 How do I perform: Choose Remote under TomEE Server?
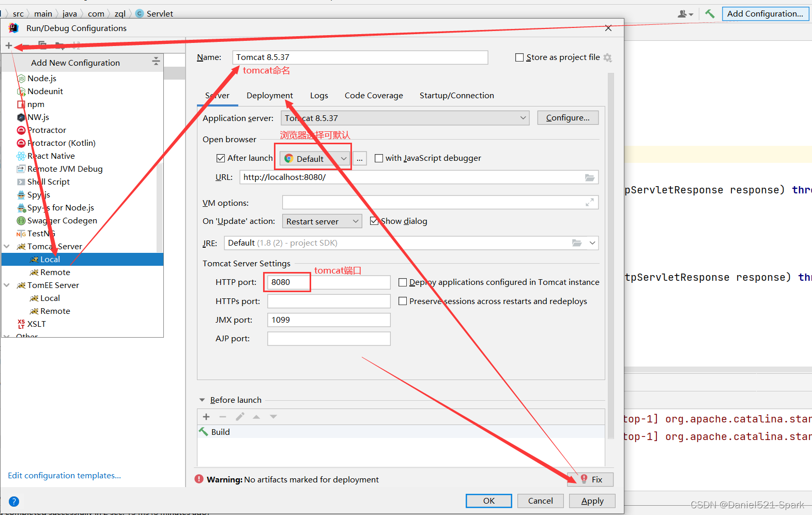pyautogui.click(x=55, y=311)
